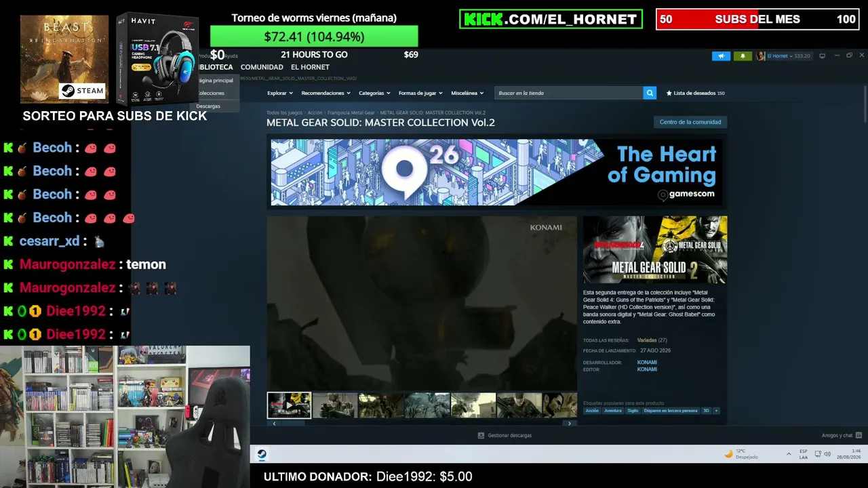Click the main trailer video area
The image size is (868, 488).
click(x=422, y=303)
